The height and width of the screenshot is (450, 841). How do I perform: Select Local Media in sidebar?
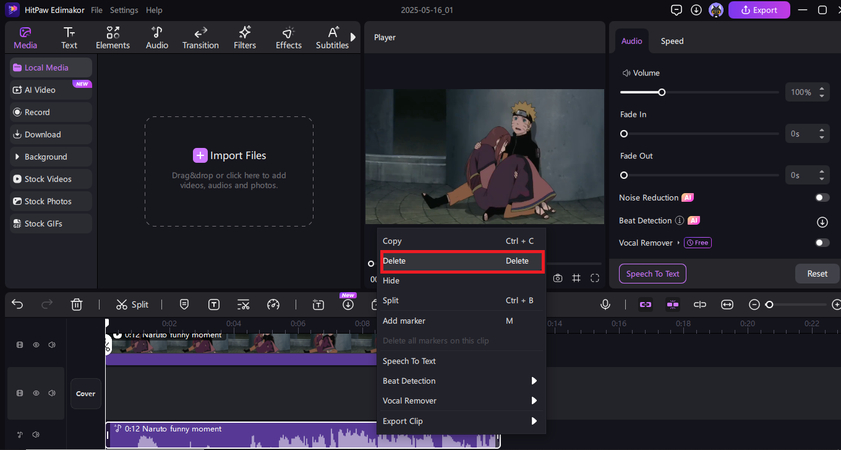51,68
